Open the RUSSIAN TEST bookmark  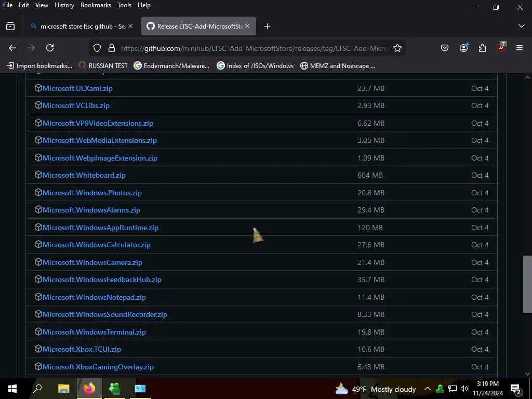[x=103, y=66]
